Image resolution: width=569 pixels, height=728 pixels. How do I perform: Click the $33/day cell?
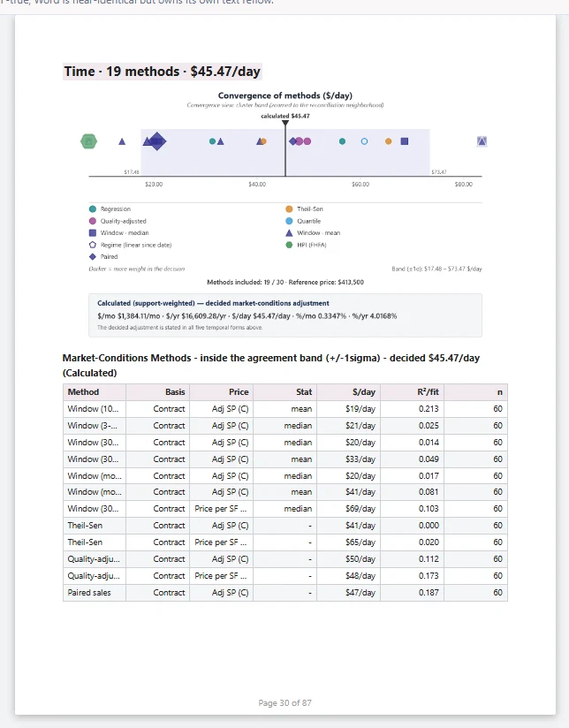point(348,459)
